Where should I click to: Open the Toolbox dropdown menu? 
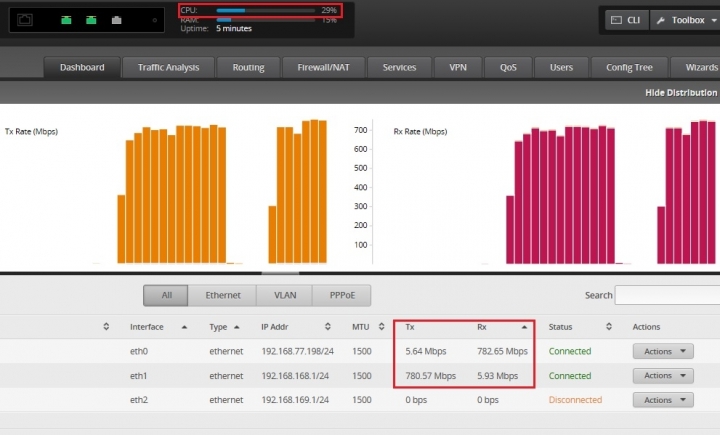[x=686, y=20]
